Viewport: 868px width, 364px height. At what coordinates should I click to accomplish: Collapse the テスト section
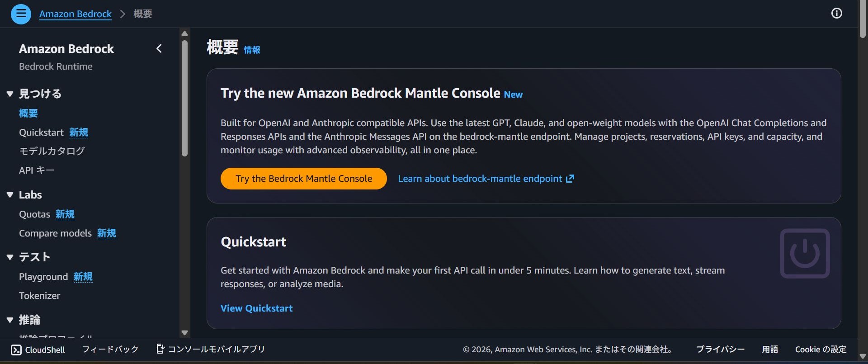(10, 257)
